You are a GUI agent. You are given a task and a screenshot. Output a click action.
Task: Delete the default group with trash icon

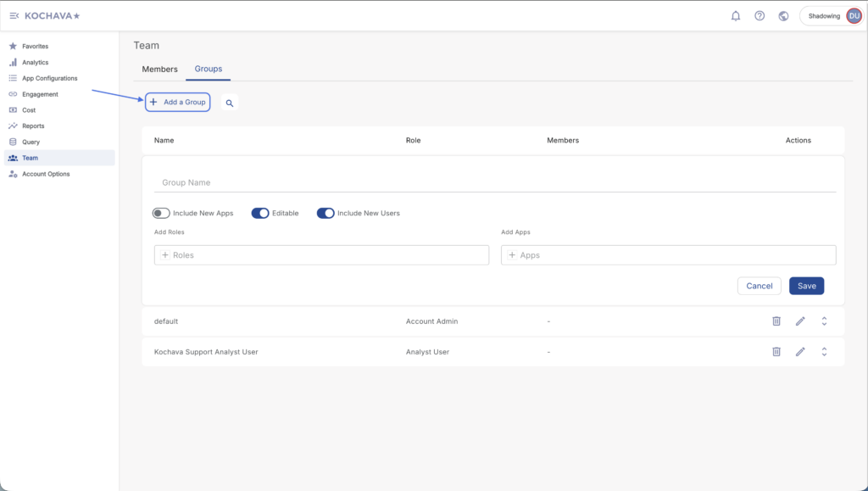click(776, 321)
